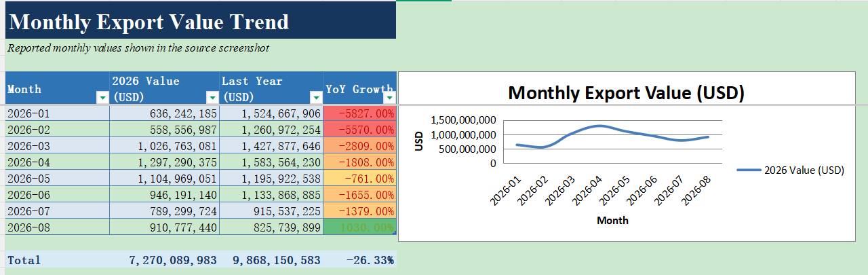Screen dimensions: 868x275
Task: Select cell 2026-08 in Month column
Action: click(58, 227)
